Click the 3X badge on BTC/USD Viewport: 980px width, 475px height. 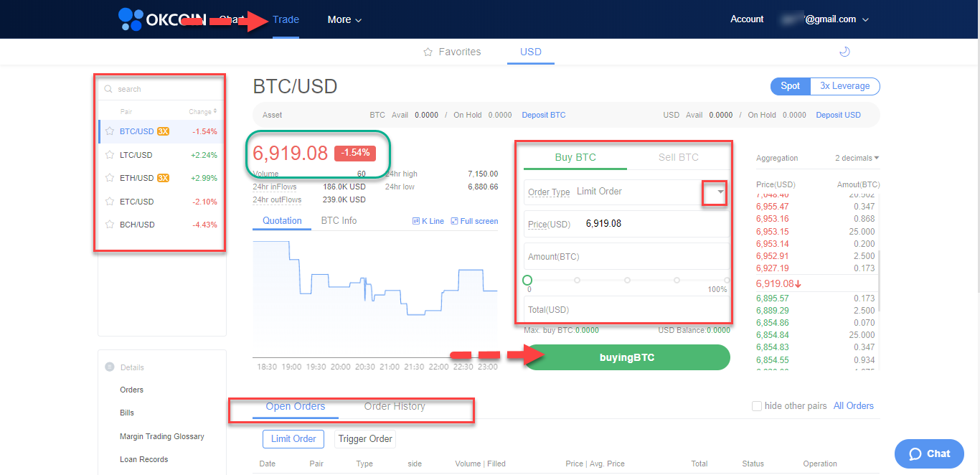[x=163, y=131]
